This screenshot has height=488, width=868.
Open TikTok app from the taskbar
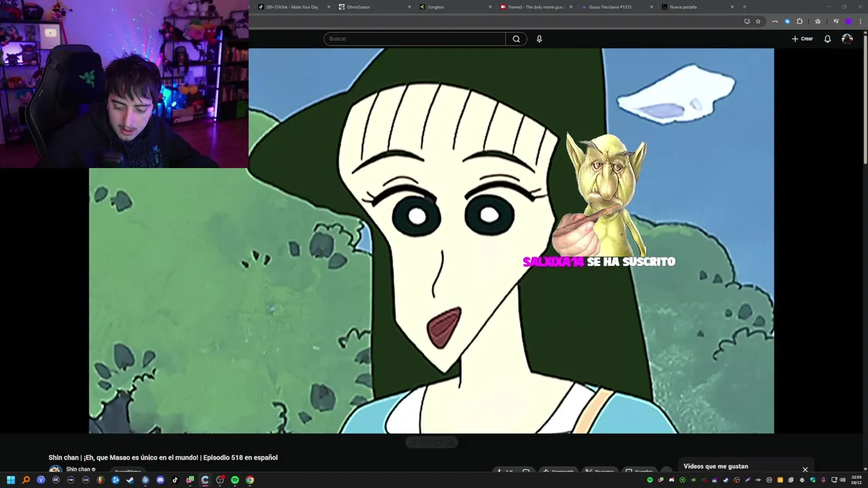175,480
